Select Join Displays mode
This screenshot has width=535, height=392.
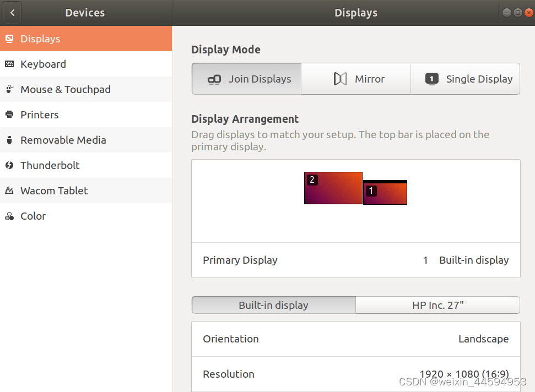coord(247,79)
